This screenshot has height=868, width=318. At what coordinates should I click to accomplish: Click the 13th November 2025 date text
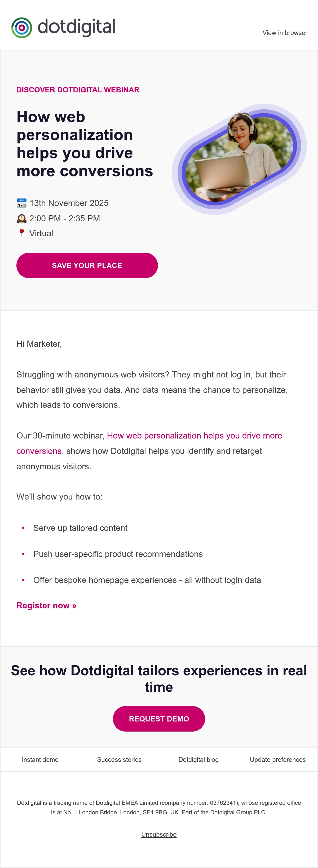(69, 203)
